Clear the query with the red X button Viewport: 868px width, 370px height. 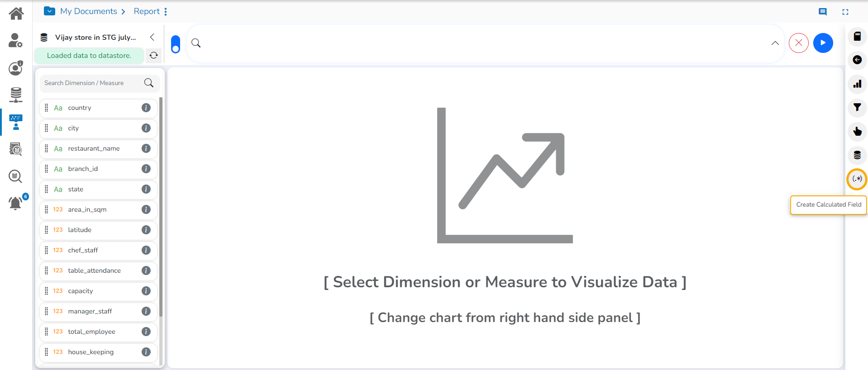tap(798, 43)
